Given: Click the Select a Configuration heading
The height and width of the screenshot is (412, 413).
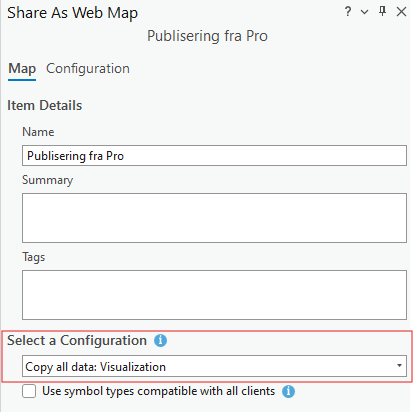Looking at the screenshot, I should [x=77, y=341].
